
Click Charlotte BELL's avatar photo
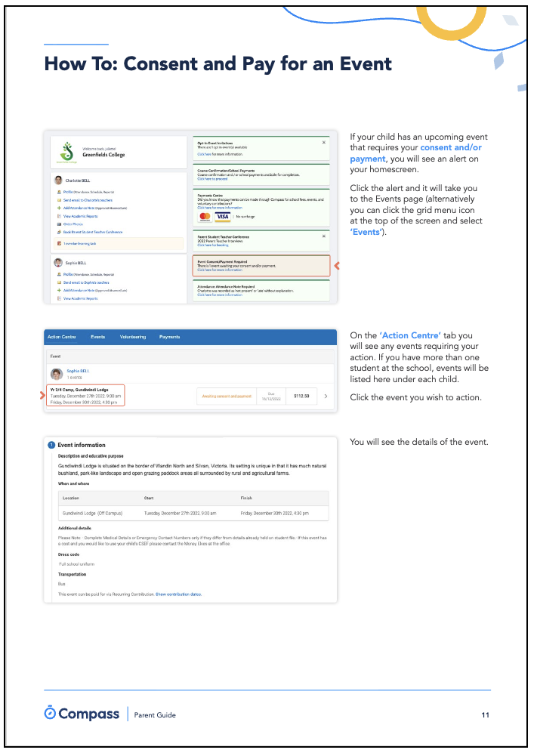(58, 181)
